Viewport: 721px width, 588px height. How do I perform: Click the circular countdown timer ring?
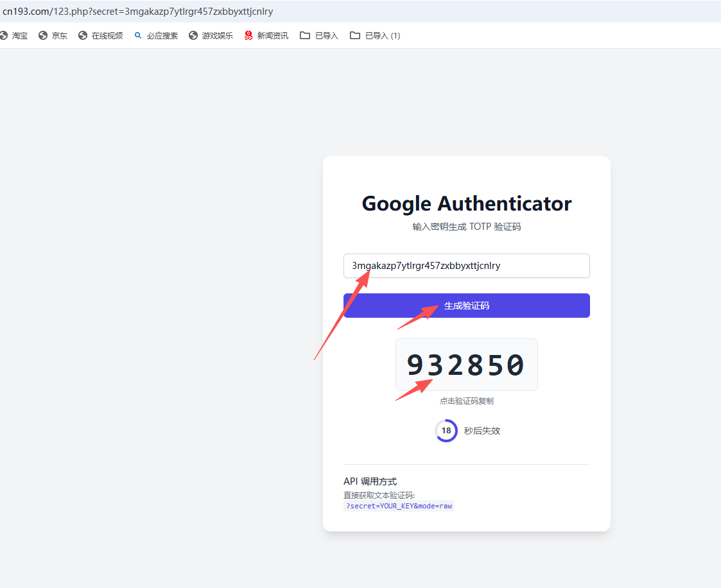tap(446, 431)
